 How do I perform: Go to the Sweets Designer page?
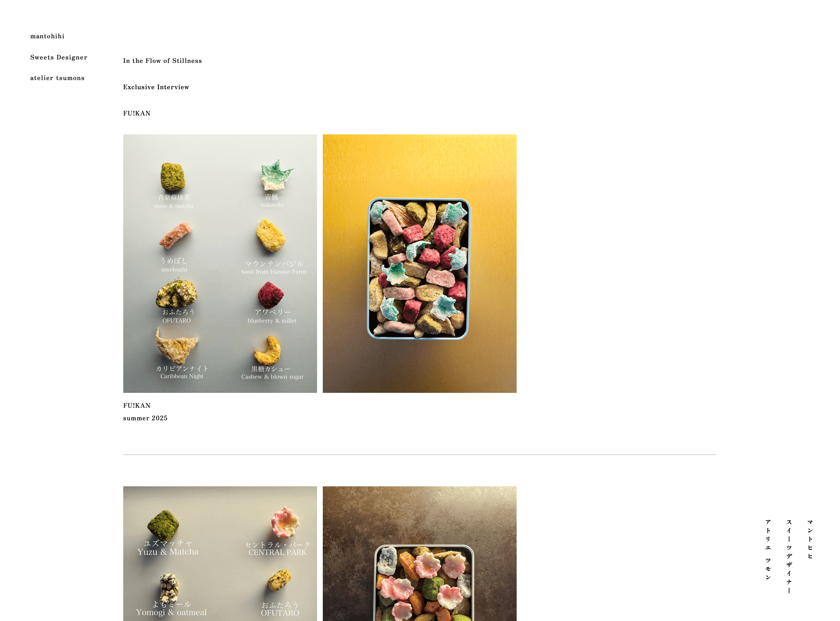coord(59,57)
